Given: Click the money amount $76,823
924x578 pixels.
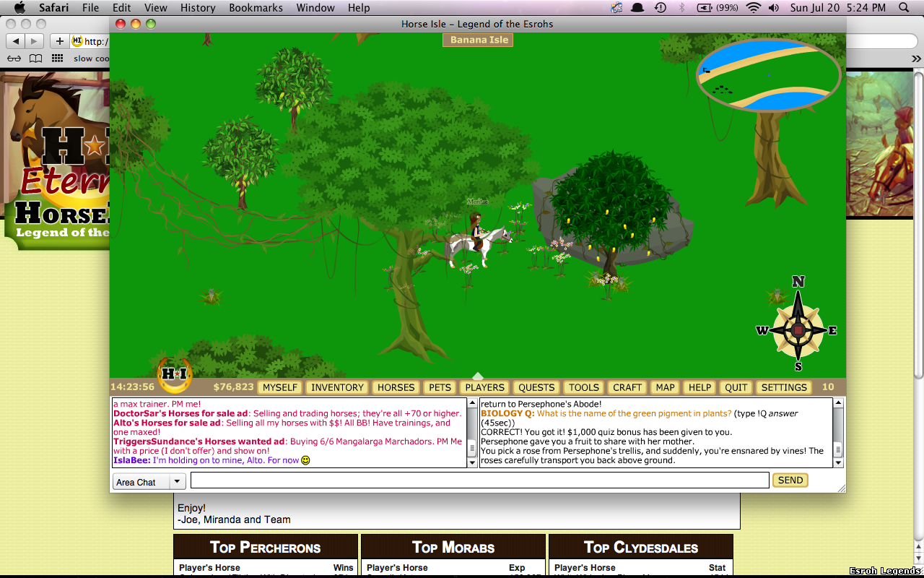Looking at the screenshot, I should pyautogui.click(x=233, y=387).
